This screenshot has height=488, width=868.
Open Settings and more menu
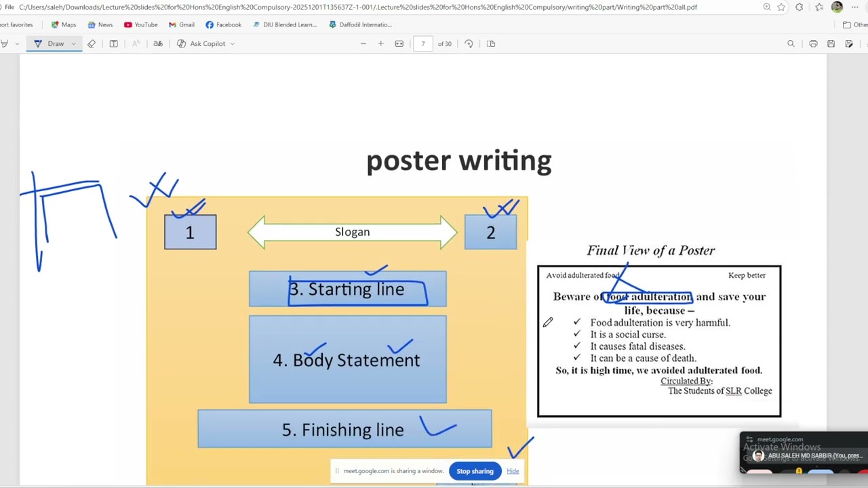coord(855,7)
